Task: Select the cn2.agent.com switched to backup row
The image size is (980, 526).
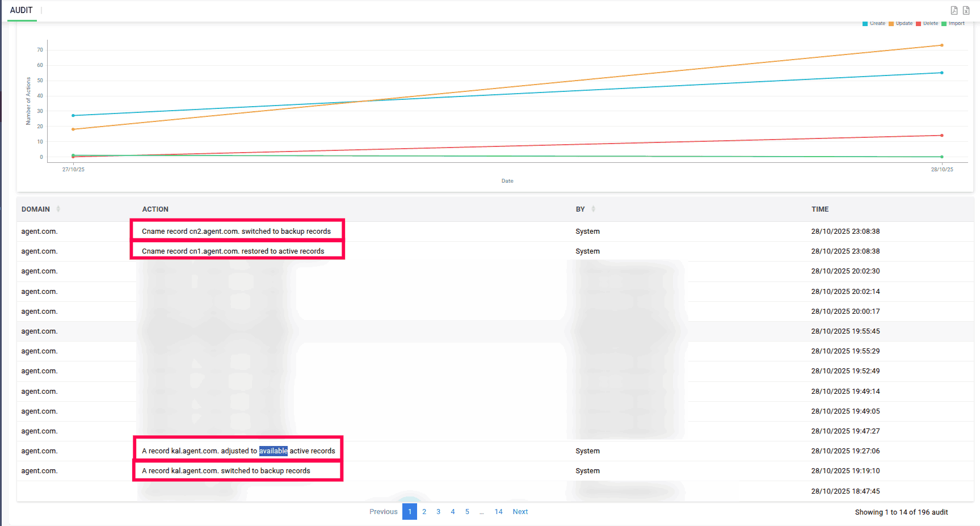Action: click(x=236, y=232)
